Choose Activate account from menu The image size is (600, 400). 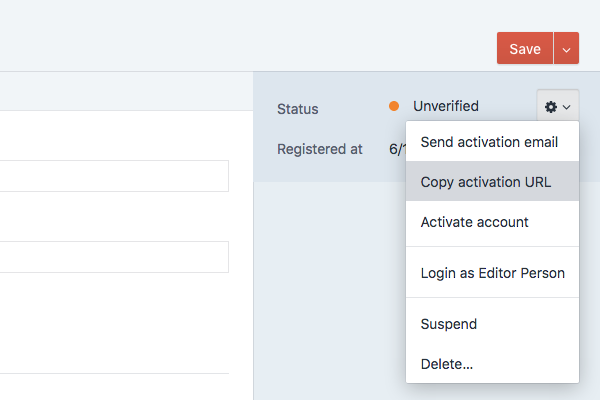492,222
